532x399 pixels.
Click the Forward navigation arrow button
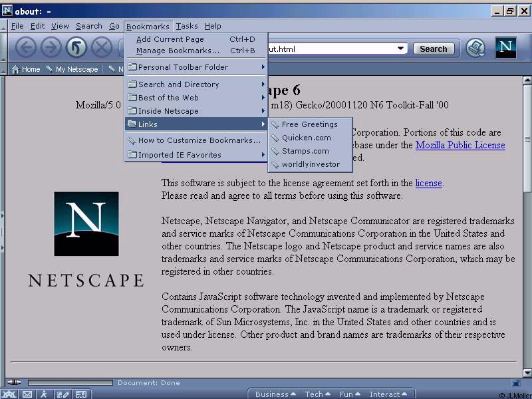click(51, 47)
